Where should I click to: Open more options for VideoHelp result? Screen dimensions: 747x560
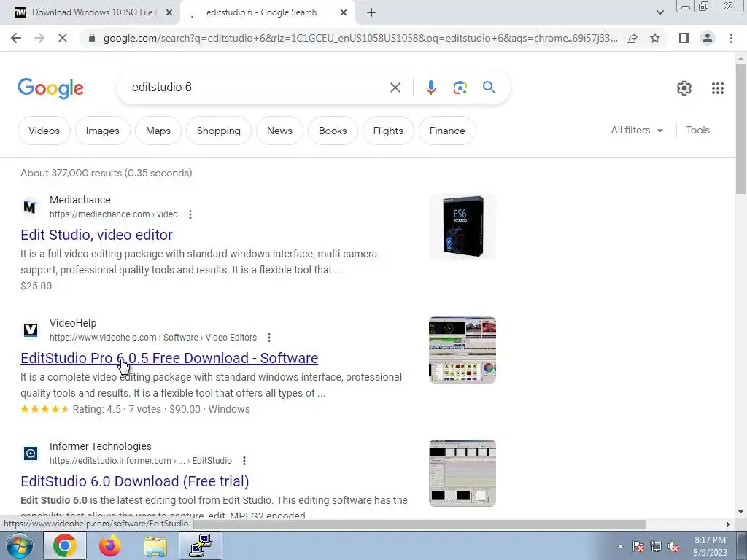pos(269,338)
